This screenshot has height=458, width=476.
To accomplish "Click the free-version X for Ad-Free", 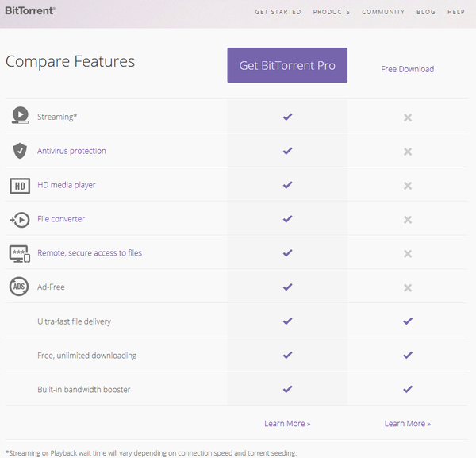I will click(x=408, y=287).
